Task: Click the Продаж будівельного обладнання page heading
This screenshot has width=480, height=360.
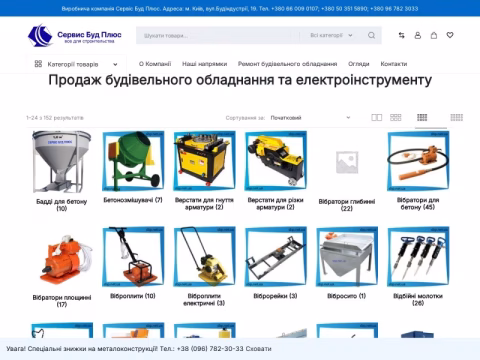Action: (x=240, y=80)
